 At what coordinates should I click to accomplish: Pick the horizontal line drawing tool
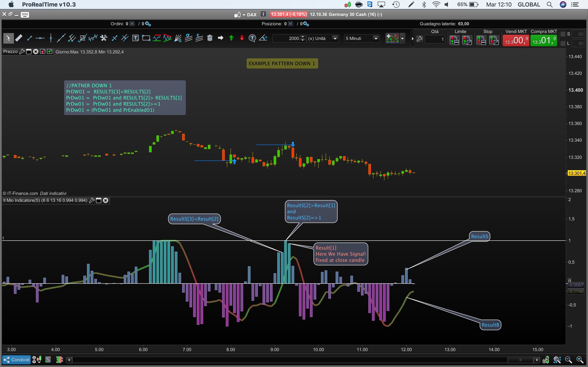[40, 38]
